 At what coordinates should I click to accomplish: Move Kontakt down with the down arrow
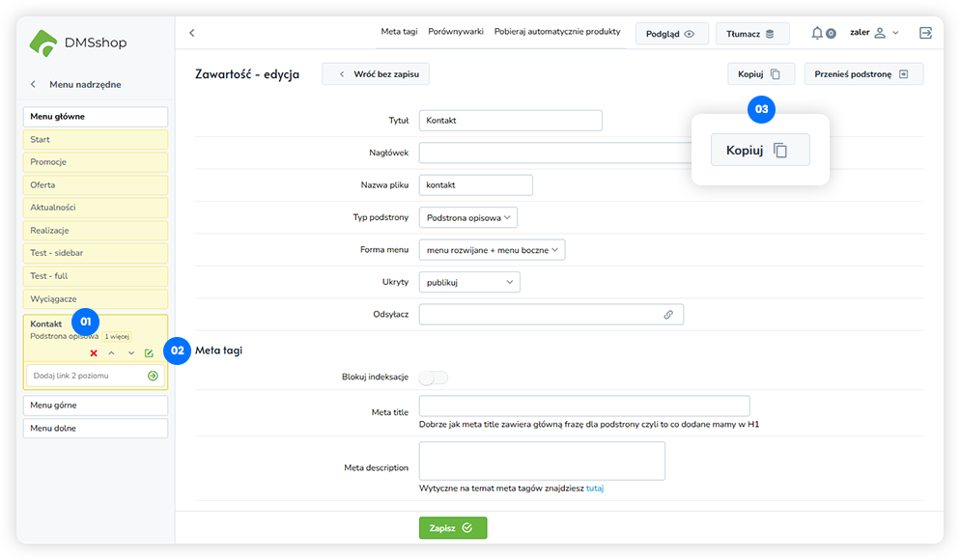[x=130, y=353]
